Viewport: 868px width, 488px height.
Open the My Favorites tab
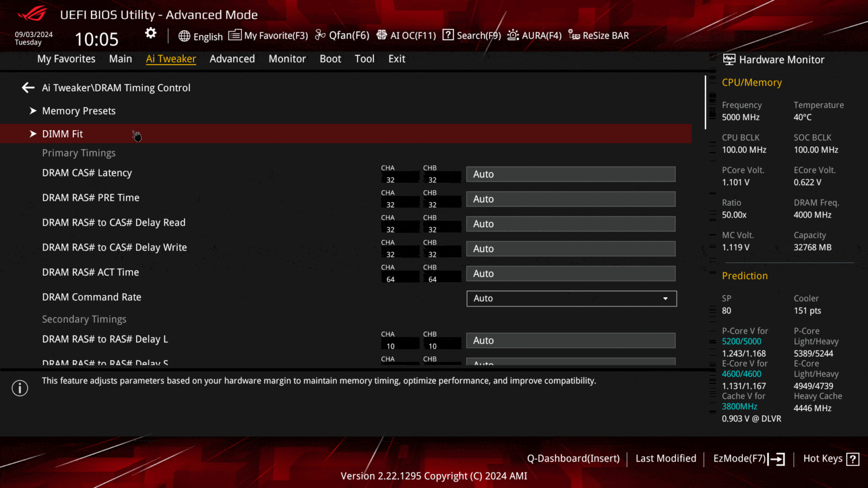click(67, 59)
